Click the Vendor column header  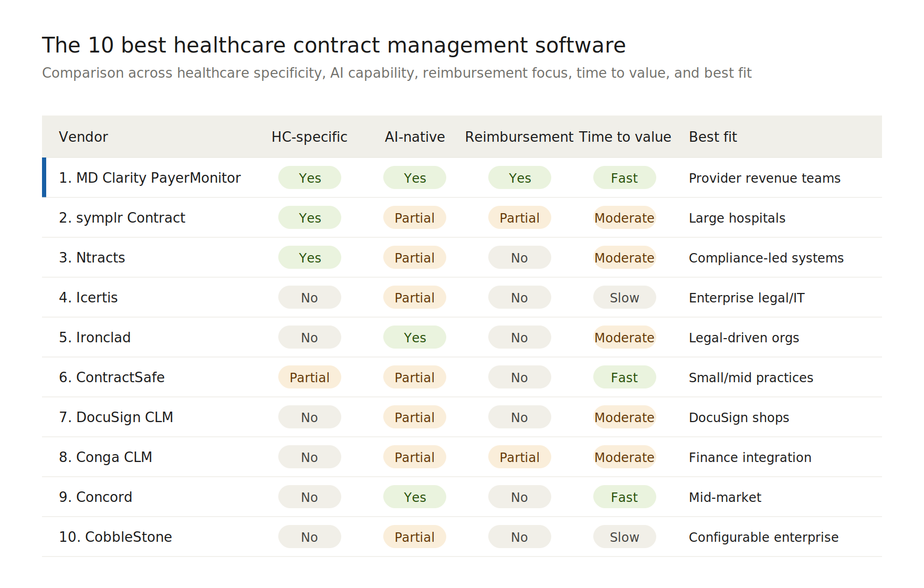click(x=83, y=137)
